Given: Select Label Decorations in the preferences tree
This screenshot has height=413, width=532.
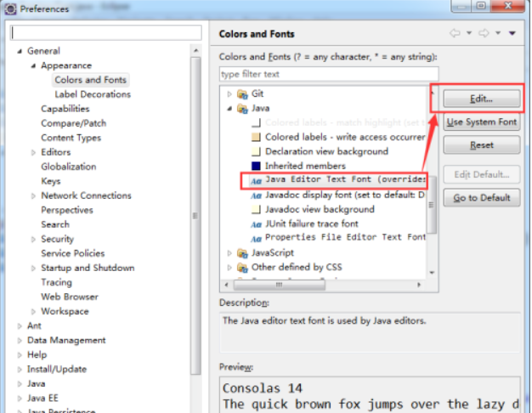Looking at the screenshot, I should tap(93, 94).
